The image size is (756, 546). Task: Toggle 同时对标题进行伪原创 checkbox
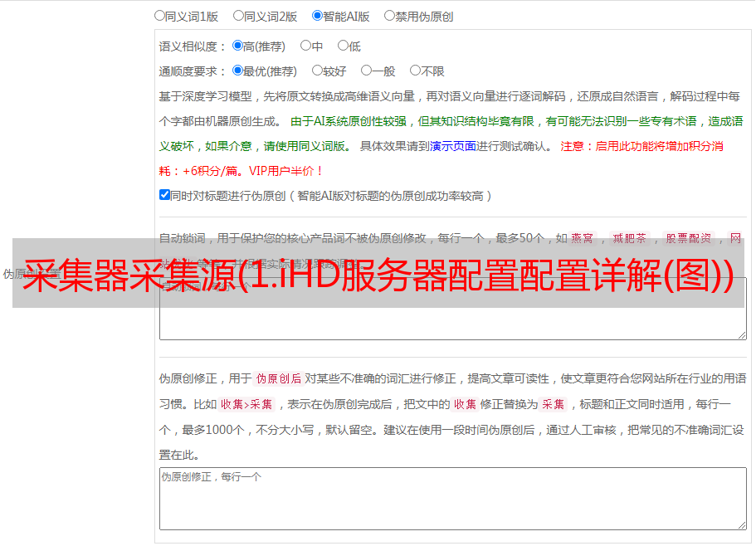click(164, 195)
